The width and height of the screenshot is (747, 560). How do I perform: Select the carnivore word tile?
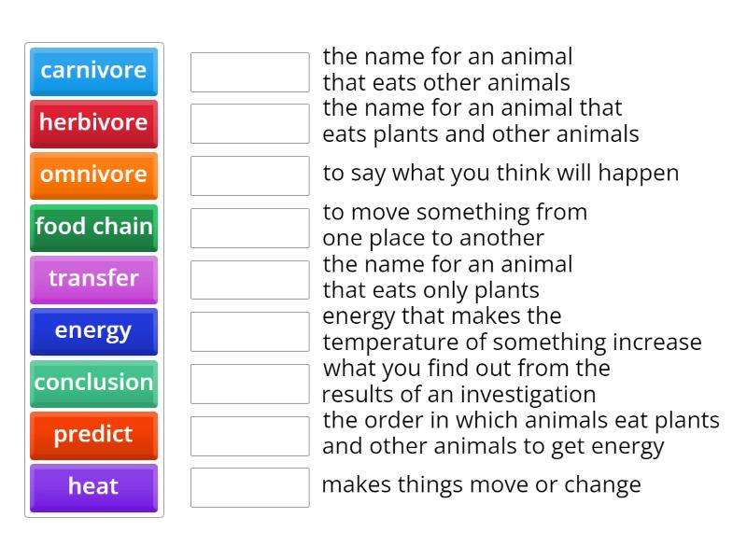93,72
